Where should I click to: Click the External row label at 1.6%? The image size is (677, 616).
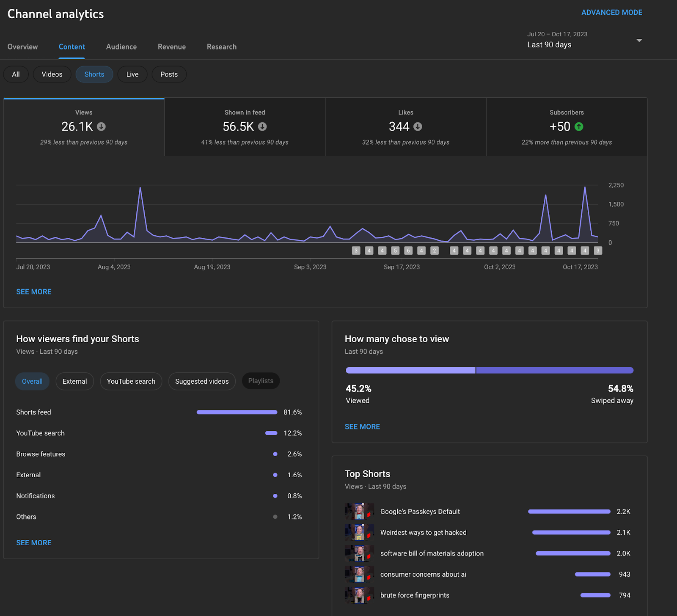(28, 475)
